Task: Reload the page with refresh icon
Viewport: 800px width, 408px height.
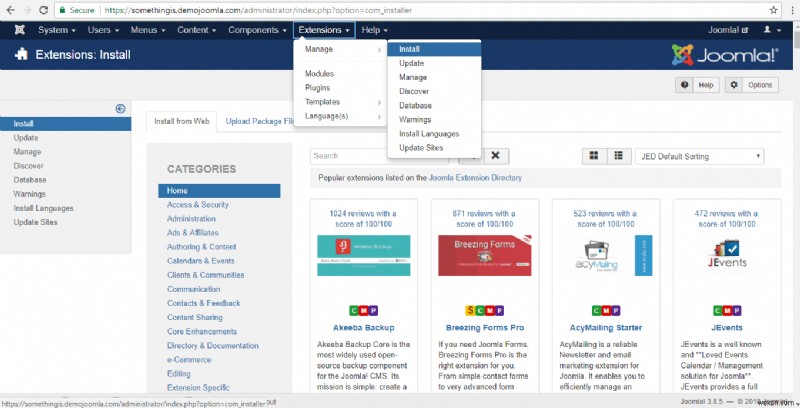Action: coord(44,10)
